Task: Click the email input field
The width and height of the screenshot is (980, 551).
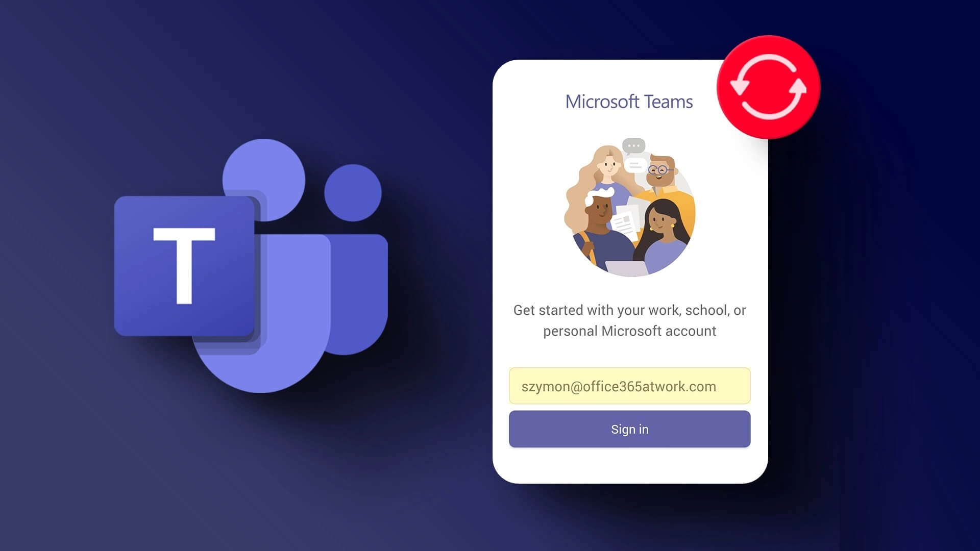Action: [629, 386]
